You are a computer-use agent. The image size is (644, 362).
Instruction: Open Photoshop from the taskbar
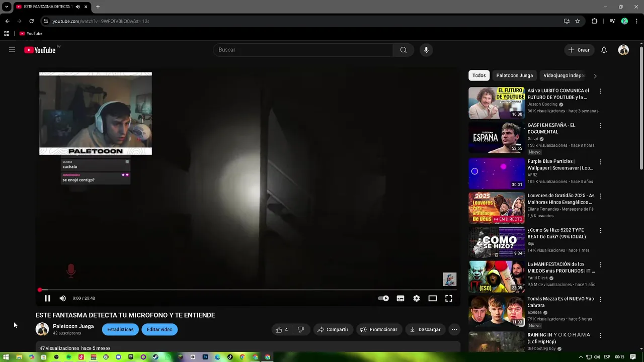click(205, 357)
